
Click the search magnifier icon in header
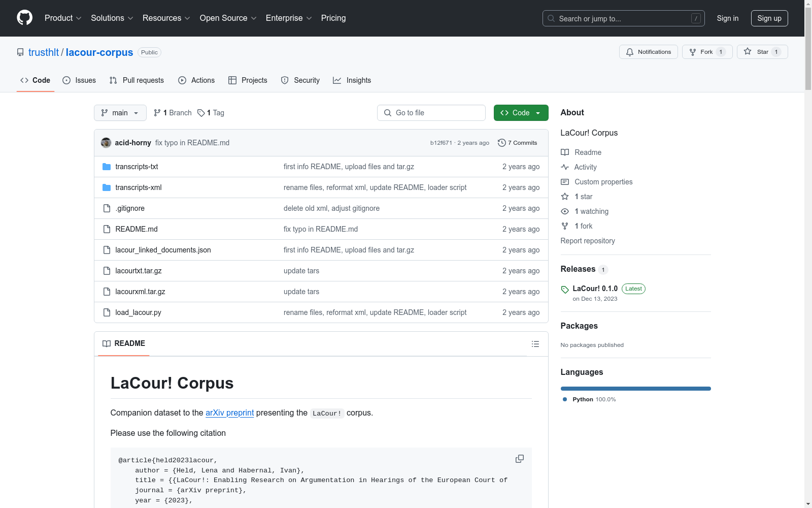click(551, 18)
